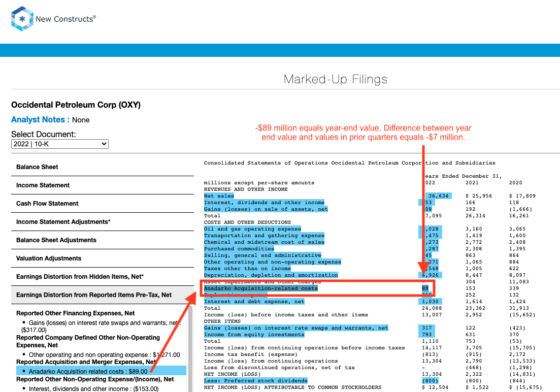Click the 6,926 depreciation value

pos(430,275)
